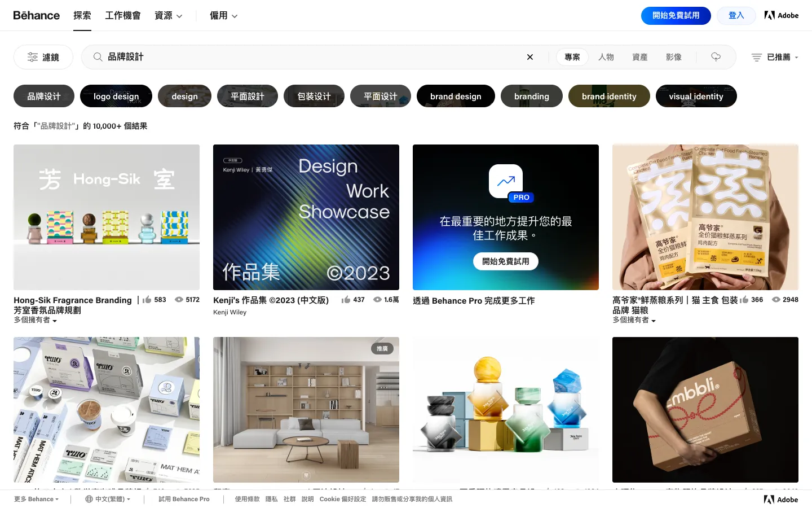Viewport: 812px width, 508px height.
Task: Expand 多個擁有者 under 高爷家 project
Action: (634, 320)
